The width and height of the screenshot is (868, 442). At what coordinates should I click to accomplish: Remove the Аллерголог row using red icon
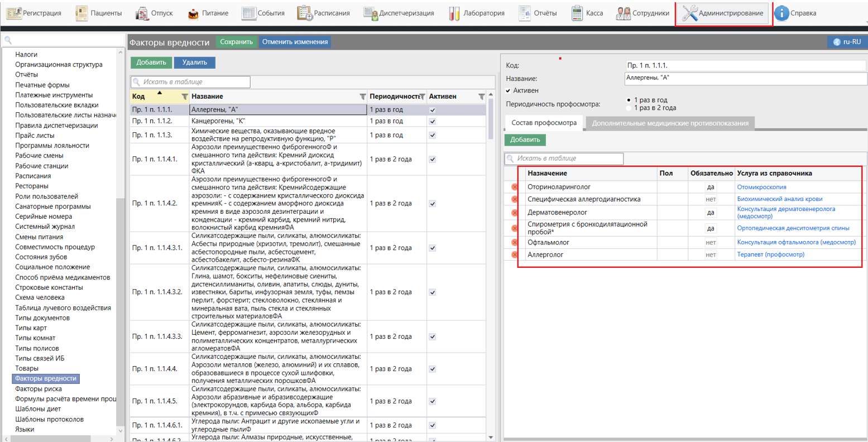click(x=515, y=255)
